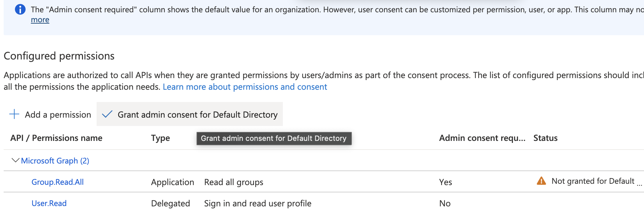Click the dark Grant admin consent tooltip
The width and height of the screenshot is (644, 213).
pos(274,139)
